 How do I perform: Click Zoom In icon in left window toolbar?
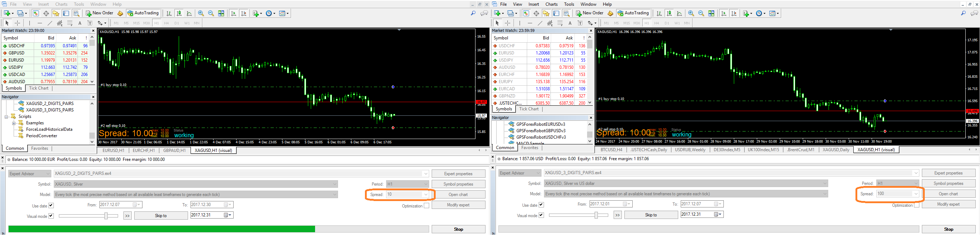201,13
